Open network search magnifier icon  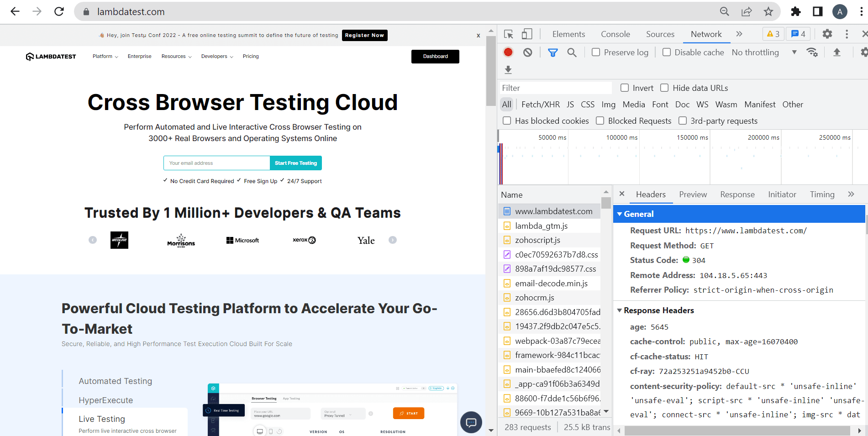point(572,53)
